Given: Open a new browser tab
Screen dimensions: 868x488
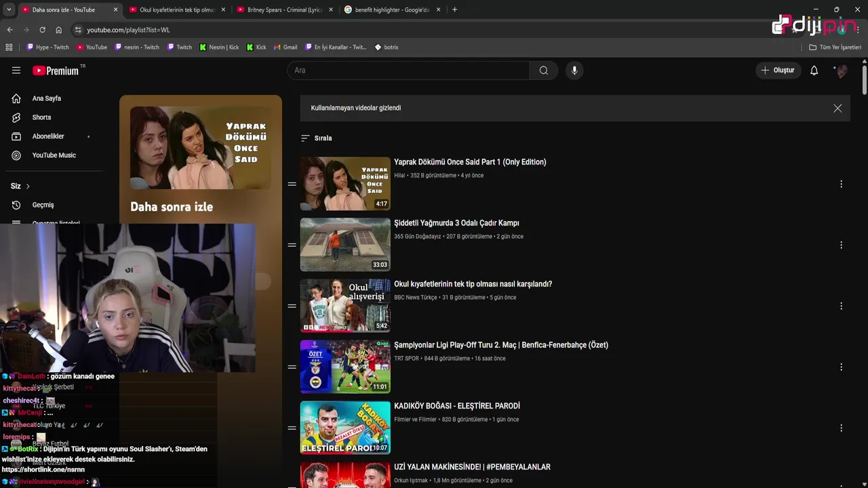Looking at the screenshot, I should 454,9.
